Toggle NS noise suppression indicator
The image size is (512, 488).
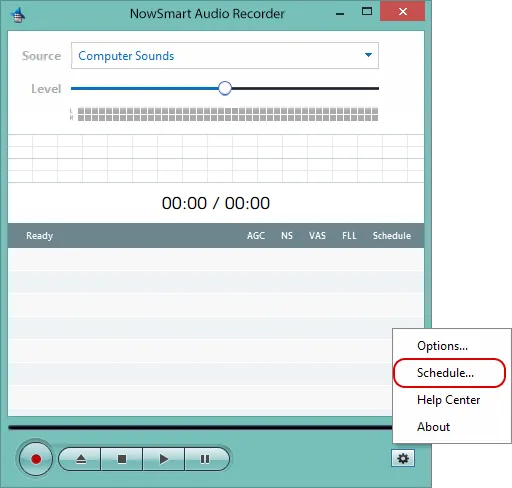pyautogui.click(x=287, y=236)
